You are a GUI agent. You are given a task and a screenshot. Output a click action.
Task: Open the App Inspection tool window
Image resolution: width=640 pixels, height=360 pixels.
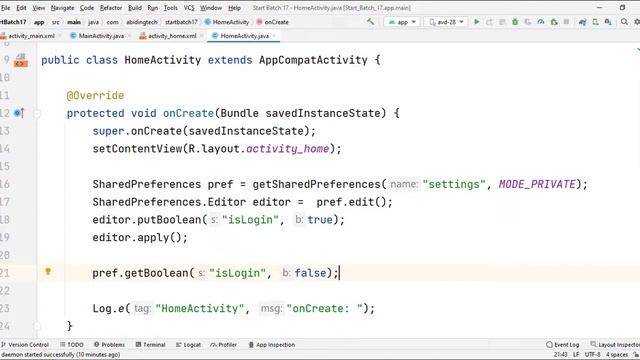click(x=272, y=345)
